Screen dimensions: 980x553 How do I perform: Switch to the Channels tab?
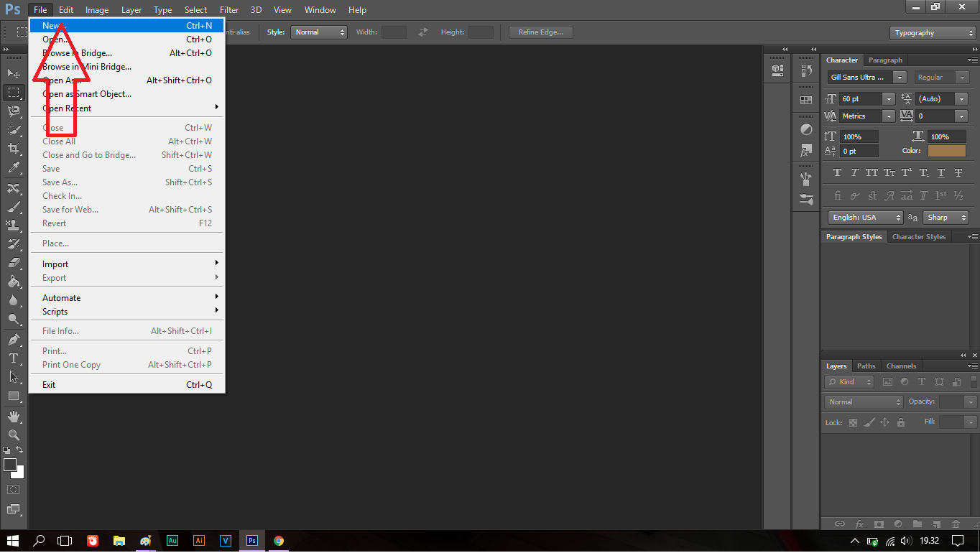[902, 366]
